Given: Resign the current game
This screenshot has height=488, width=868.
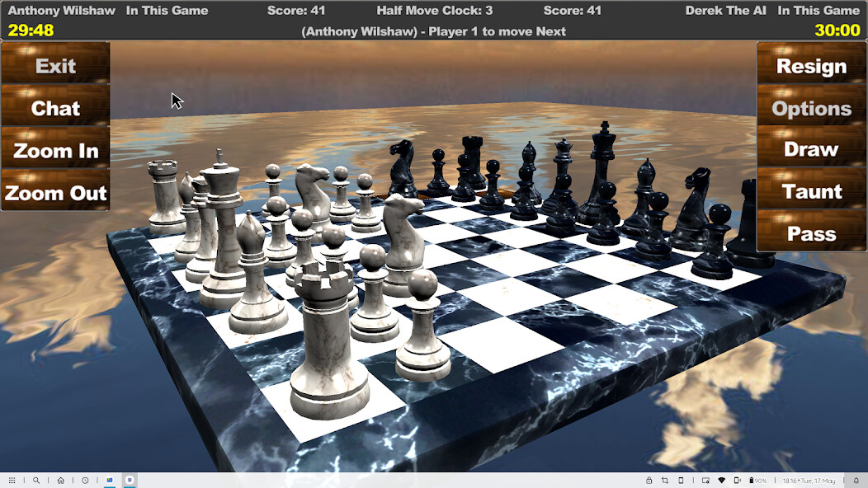Looking at the screenshot, I should [811, 66].
